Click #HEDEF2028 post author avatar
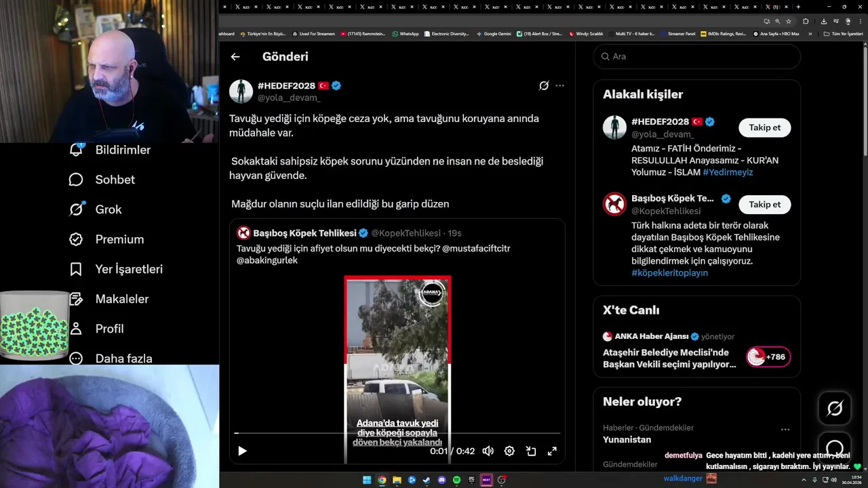The width and height of the screenshot is (868, 488). point(241,91)
